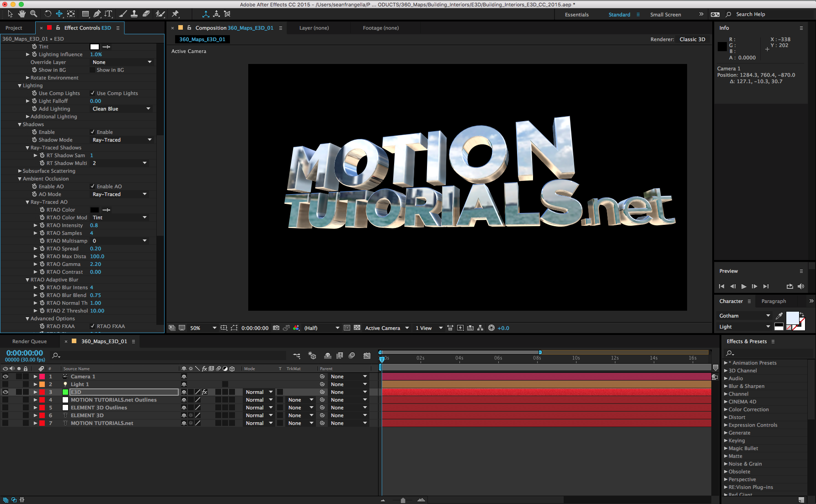Screen dimensions: 816x504
Task: Enable Motion Blur in timeline header
Action: 352,355
